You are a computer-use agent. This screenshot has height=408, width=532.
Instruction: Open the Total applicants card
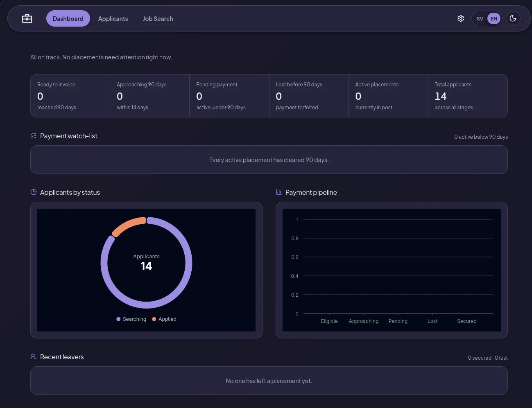(468, 96)
